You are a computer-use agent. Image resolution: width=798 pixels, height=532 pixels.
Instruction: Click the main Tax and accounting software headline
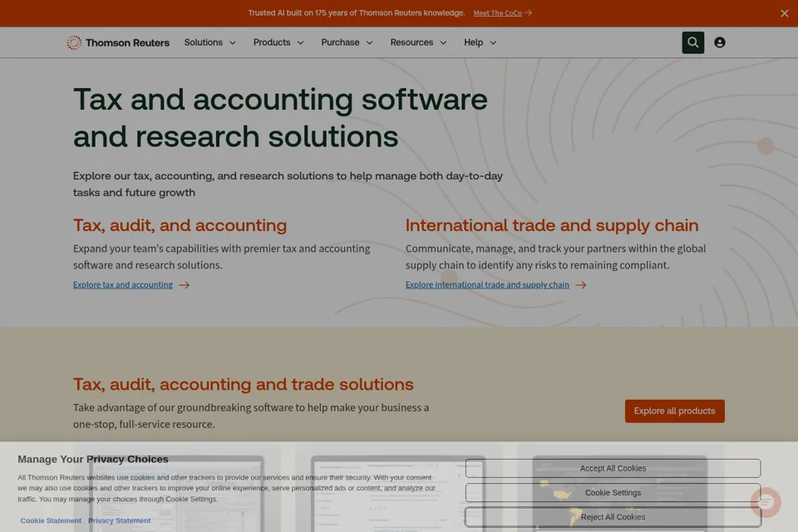[x=280, y=117]
